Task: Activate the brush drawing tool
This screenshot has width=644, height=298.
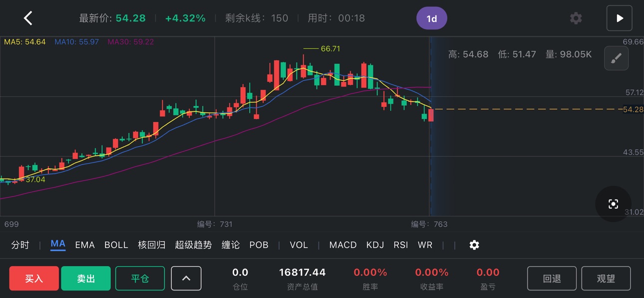Action: 616,58
